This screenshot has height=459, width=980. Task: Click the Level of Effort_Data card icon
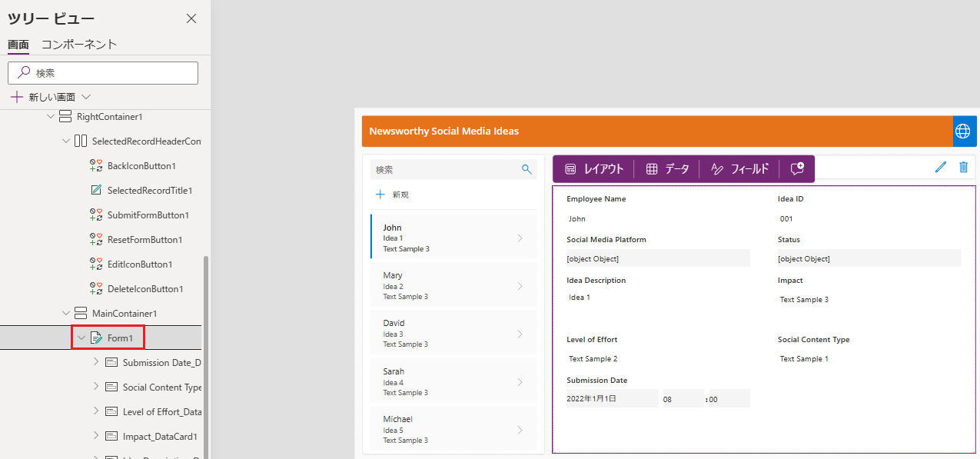coord(111,412)
